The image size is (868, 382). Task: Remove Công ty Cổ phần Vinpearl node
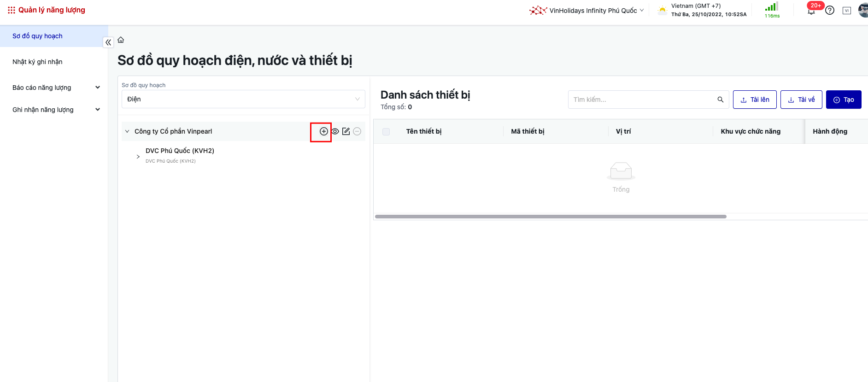357,131
